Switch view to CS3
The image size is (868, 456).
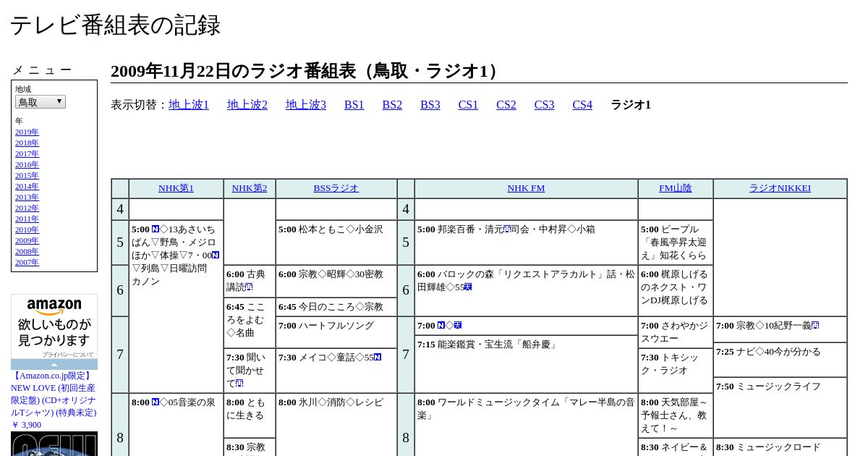coord(544,105)
